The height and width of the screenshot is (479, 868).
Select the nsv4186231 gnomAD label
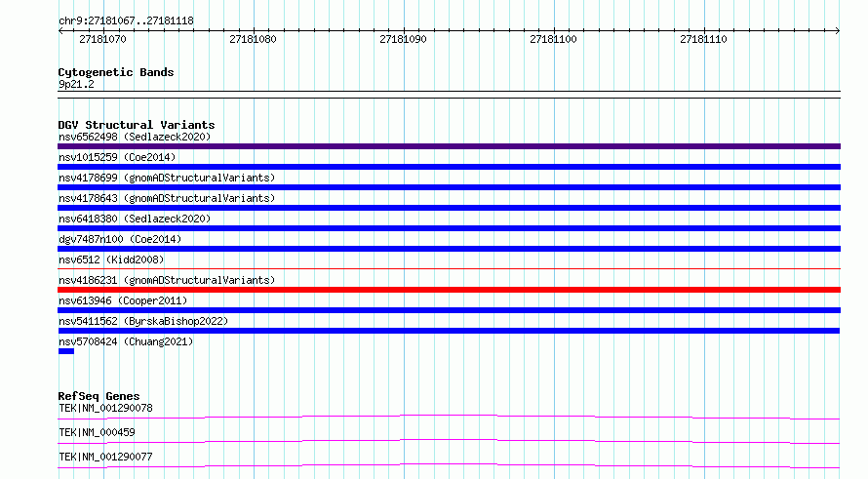tap(167, 280)
